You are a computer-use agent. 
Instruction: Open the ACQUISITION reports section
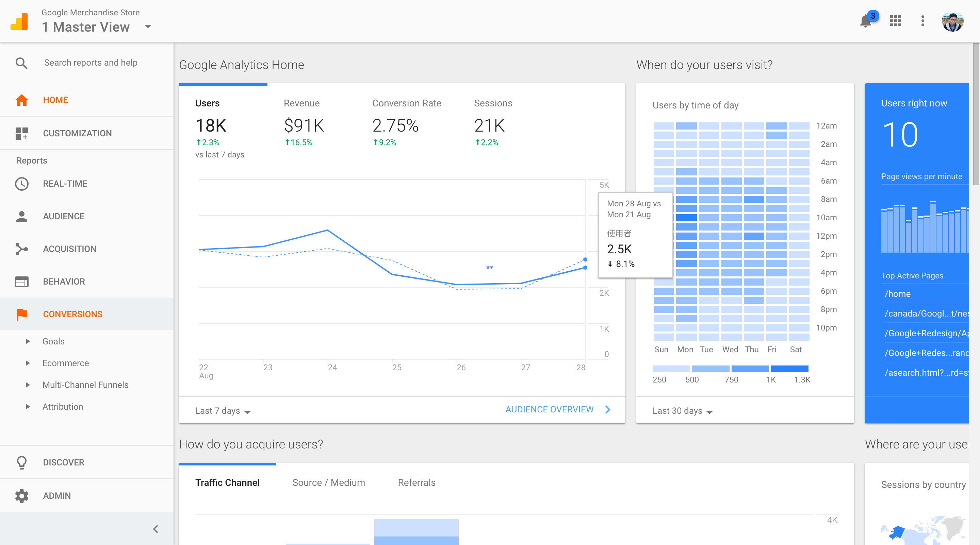(87, 249)
